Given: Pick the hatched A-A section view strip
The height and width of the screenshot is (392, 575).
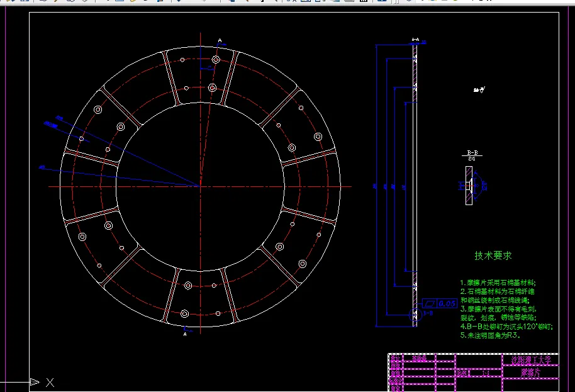Looking at the screenshot, I should [x=415, y=186].
